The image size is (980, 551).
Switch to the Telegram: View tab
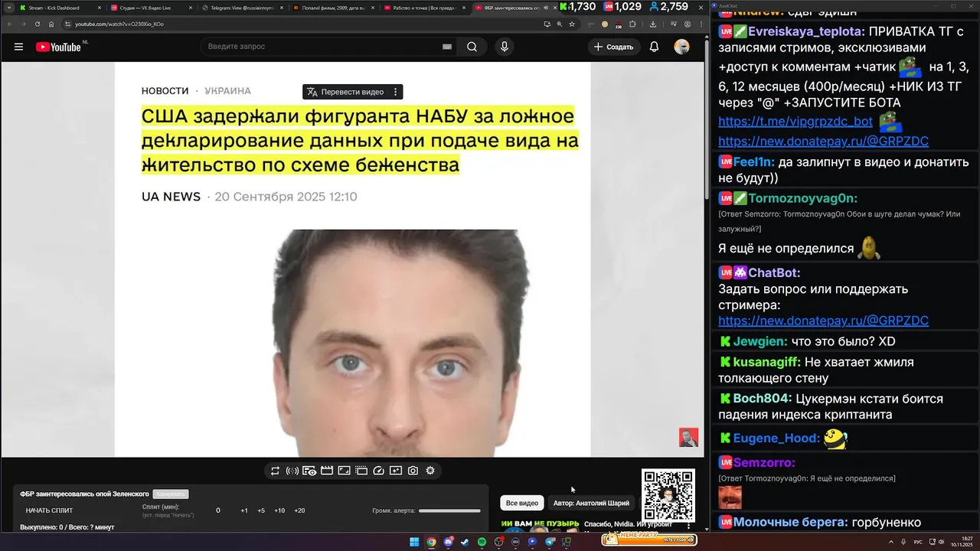coord(242,8)
